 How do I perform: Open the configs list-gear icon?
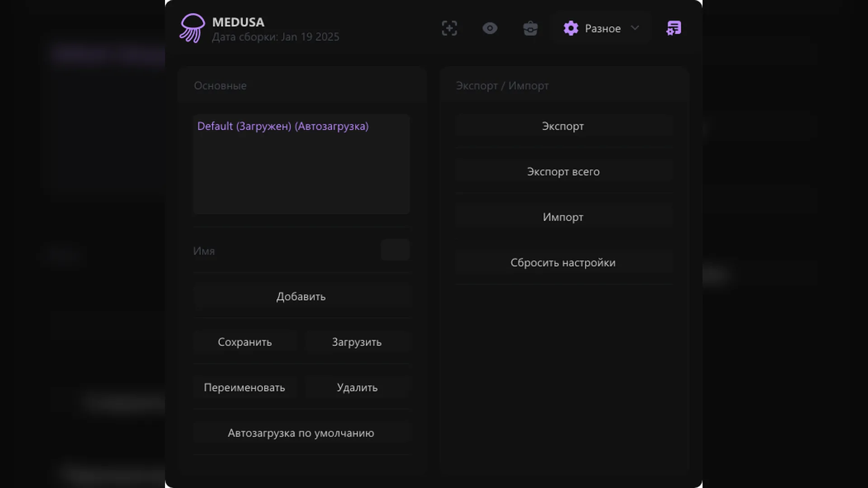674,28
